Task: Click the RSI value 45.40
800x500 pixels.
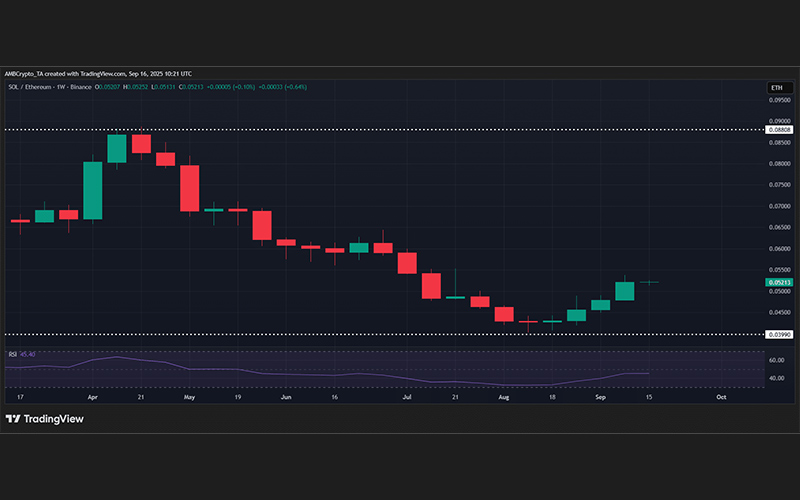Action: (x=28, y=354)
